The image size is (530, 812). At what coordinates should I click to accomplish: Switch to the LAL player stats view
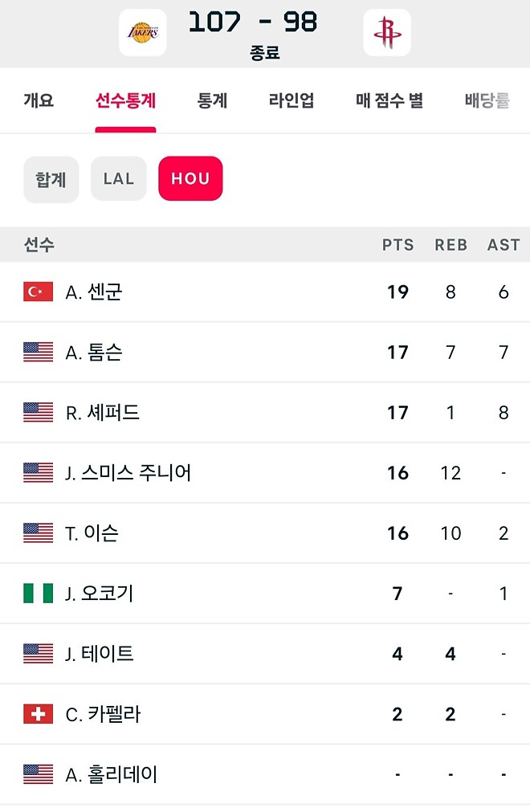tap(118, 180)
